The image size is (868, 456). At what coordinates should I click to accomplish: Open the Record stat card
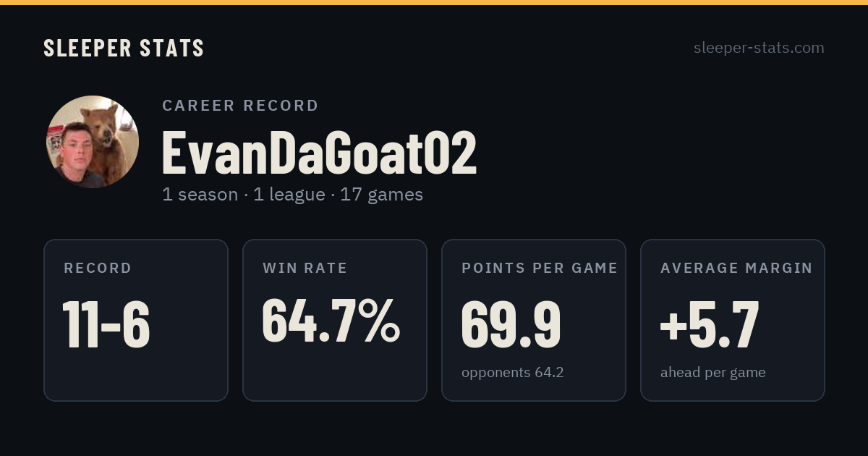point(136,320)
